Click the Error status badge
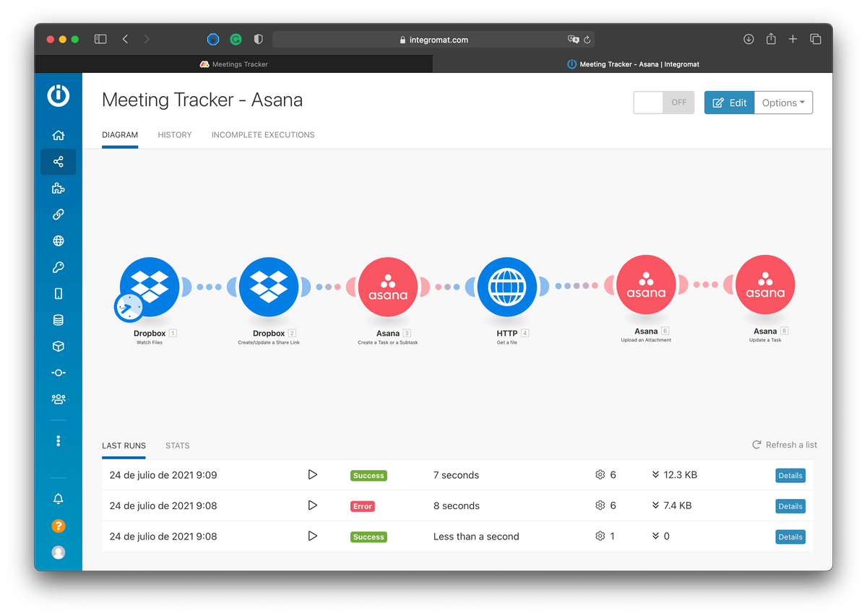This screenshot has width=867, height=616. click(x=363, y=506)
